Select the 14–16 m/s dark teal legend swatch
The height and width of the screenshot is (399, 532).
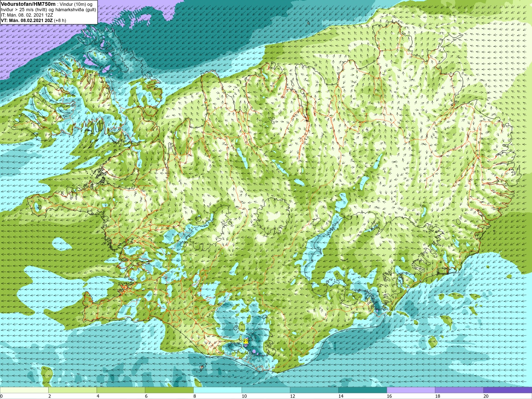pyautogui.click(x=362, y=390)
